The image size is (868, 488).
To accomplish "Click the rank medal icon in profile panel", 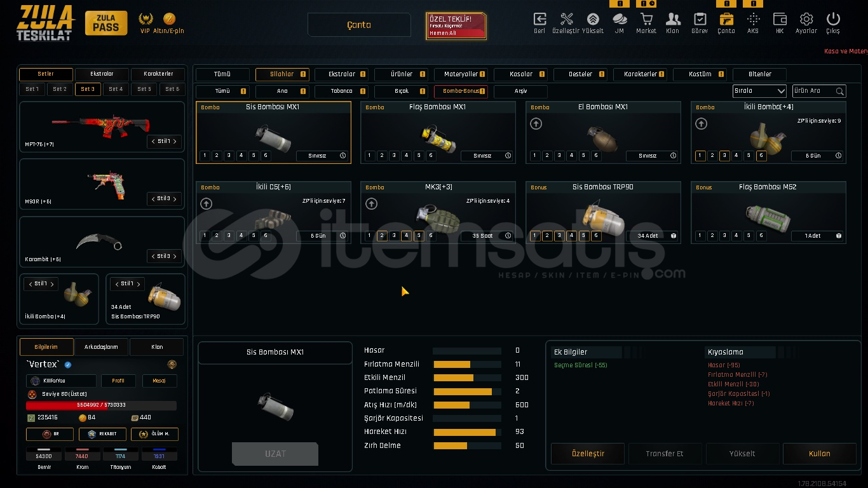I will click(x=172, y=365).
